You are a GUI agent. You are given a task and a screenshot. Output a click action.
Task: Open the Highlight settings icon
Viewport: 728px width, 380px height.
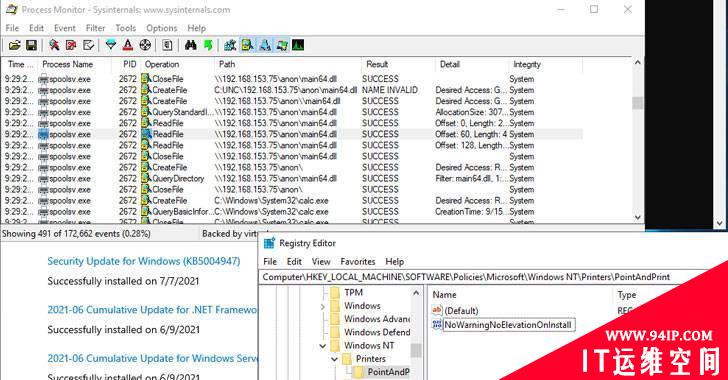click(128, 45)
